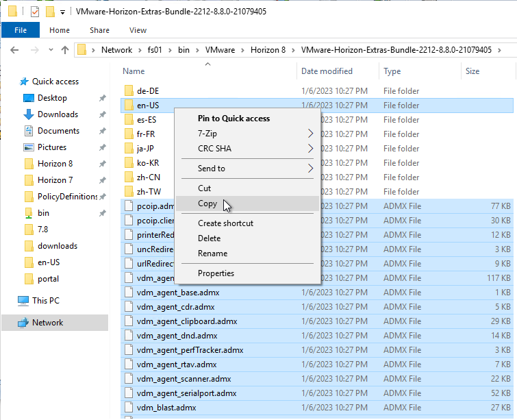Switch to the View ribbon tab
Screen dimensions: 517x420
pos(138,30)
